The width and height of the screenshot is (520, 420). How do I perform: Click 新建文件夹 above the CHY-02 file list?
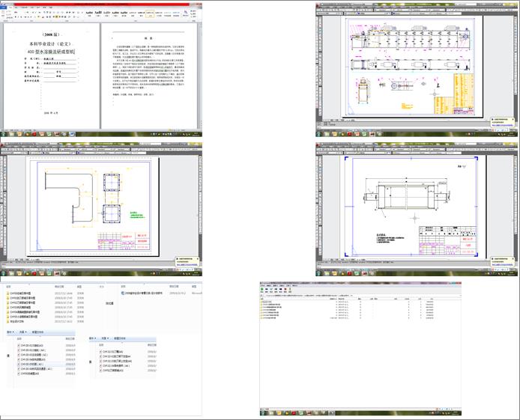(x=120, y=338)
